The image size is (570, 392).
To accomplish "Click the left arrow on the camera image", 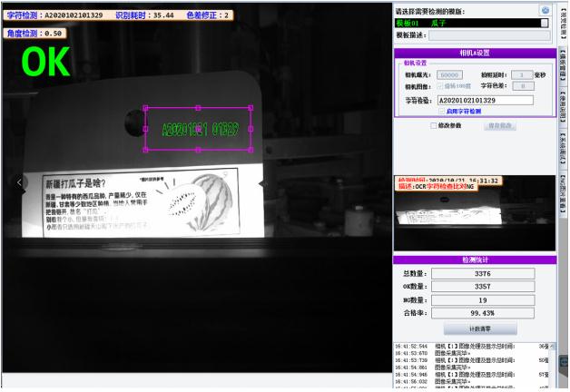I will (20, 182).
